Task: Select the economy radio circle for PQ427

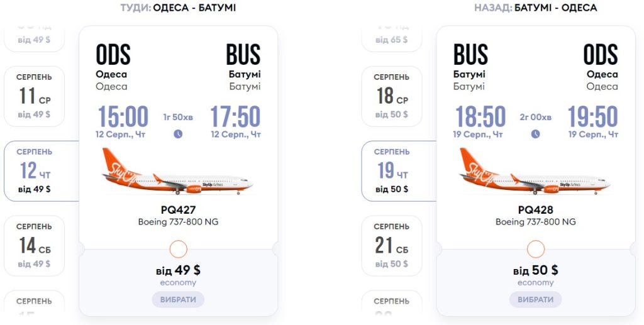Action: 179,249
